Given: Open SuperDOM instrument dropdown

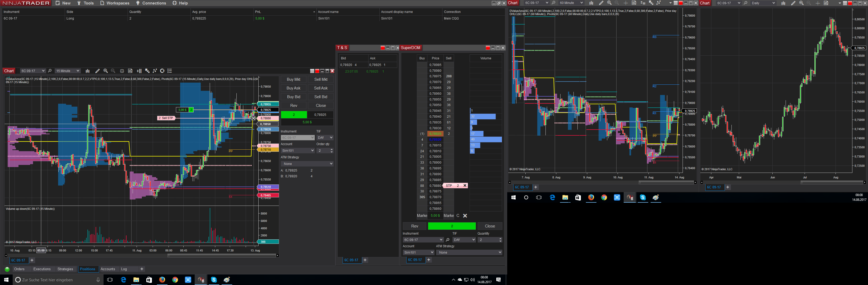Looking at the screenshot, I should [x=423, y=240].
